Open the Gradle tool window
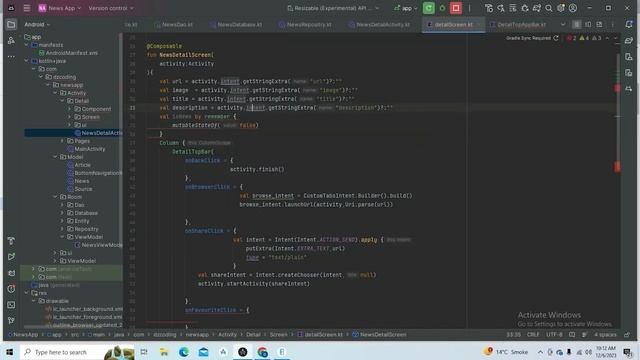 point(629,40)
